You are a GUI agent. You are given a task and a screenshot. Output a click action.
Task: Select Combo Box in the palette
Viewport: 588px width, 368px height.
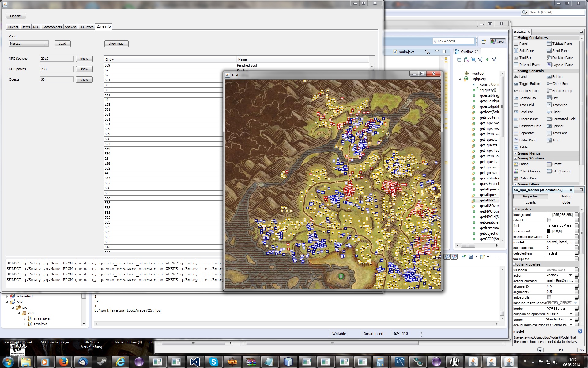(x=525, y=98)
